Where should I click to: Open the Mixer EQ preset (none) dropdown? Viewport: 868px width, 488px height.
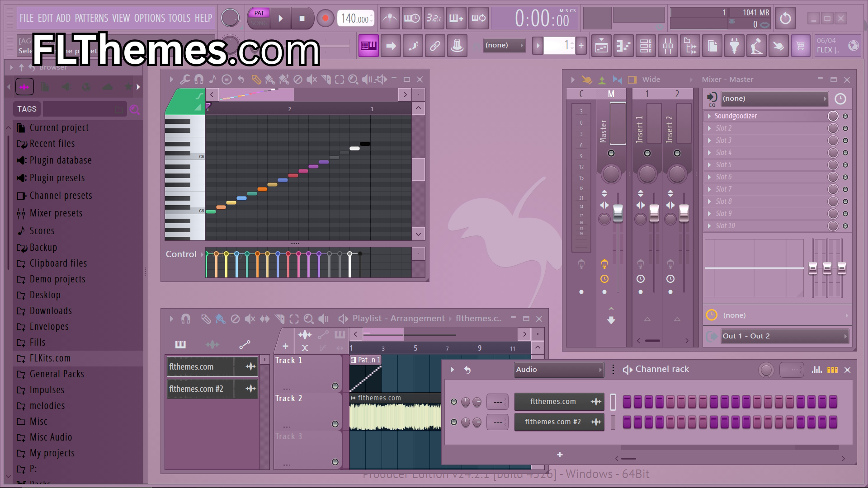(774, 99)
